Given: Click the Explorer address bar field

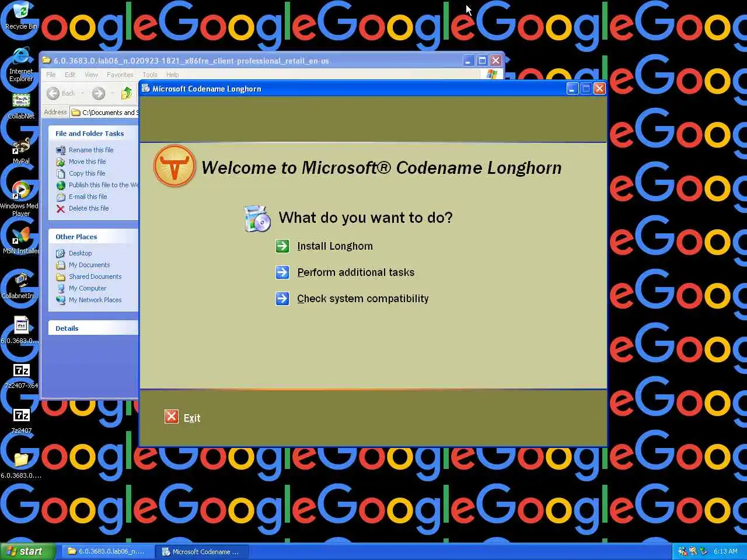Looking at the screenshot, I should (104, 113).
